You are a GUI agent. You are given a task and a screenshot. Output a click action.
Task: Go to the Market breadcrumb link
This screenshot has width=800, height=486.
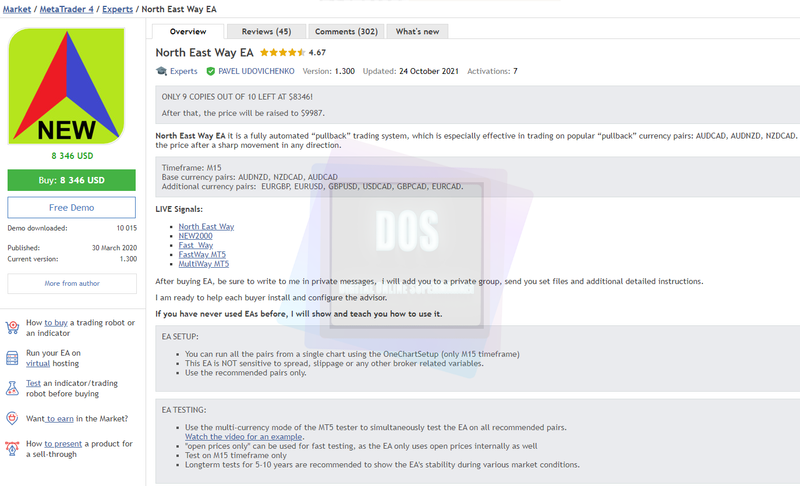(17, 9)
